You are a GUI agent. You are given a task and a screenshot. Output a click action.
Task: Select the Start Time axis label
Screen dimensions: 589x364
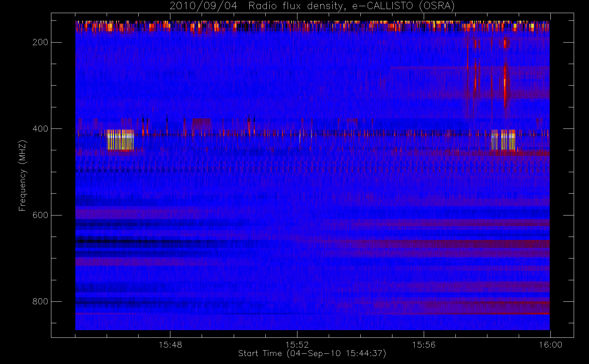tap(312, 353)
